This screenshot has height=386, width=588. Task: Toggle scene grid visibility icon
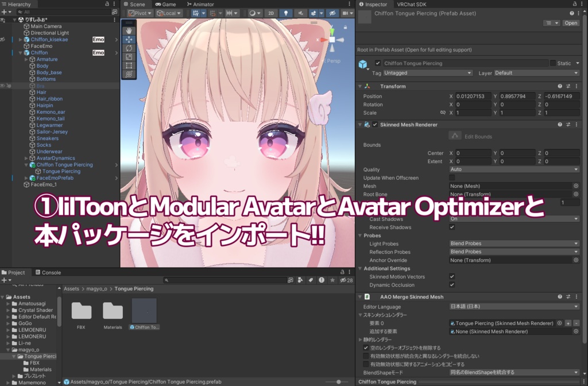click(195, 13)
